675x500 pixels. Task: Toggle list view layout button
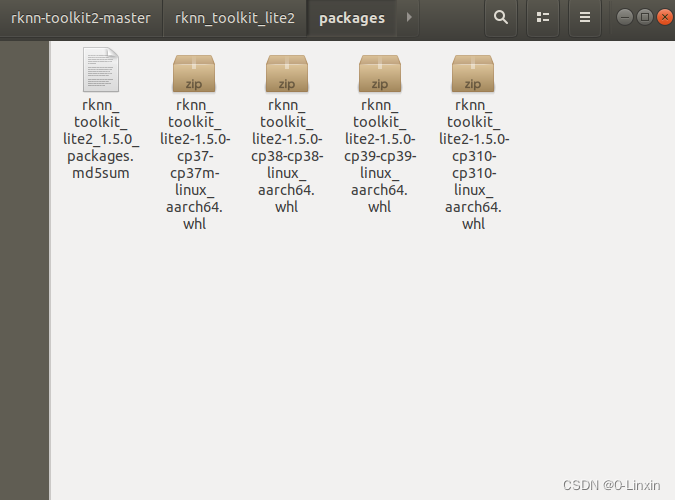coord(543,18)
